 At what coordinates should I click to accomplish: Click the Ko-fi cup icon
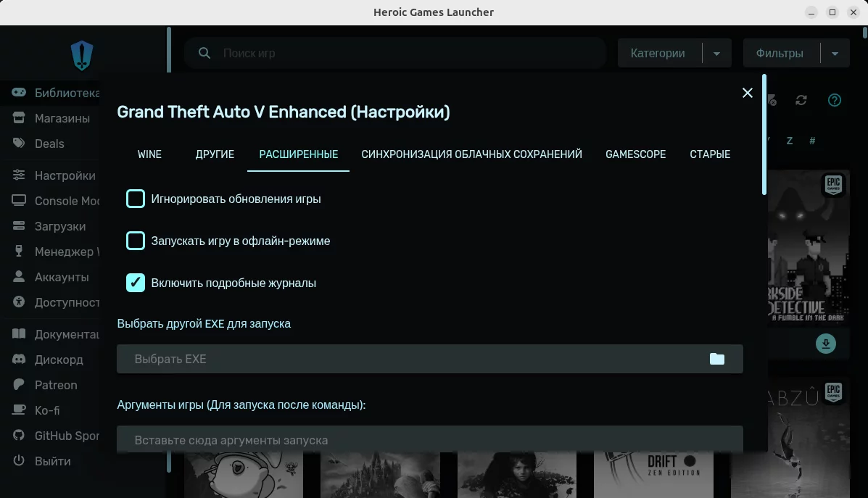[x=19, y=410]
